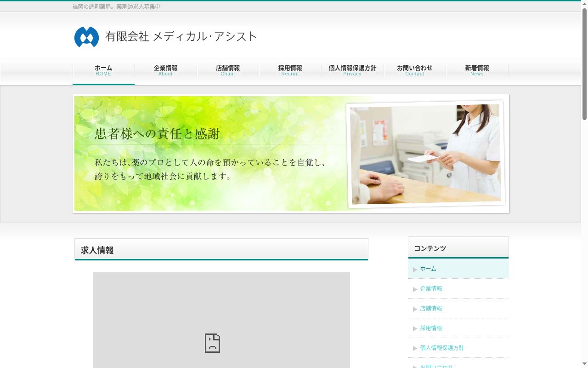Open 店舗情報 link in the コンテンツ sidebar
Screen dimensions: 588x368
point(458,308)
